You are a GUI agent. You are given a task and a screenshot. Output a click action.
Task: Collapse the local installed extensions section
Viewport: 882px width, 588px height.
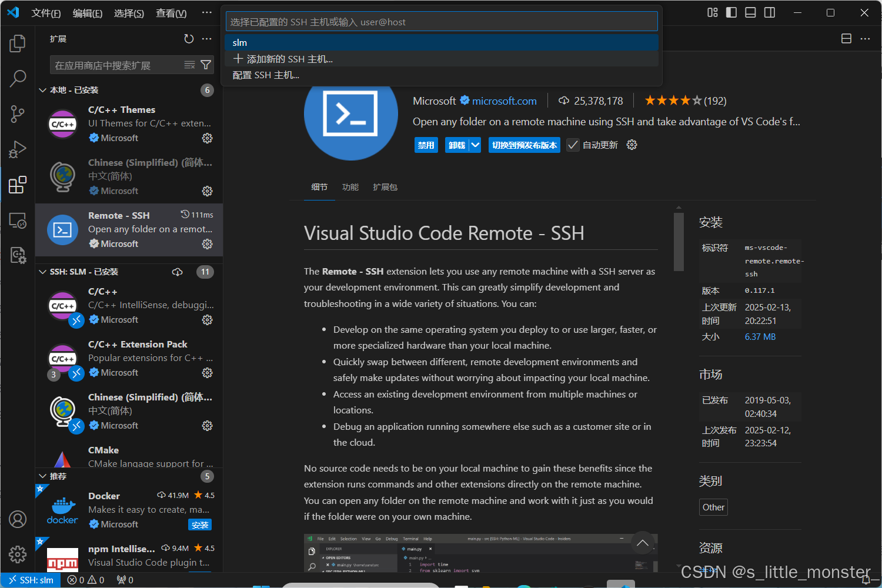tap(43, 90)
